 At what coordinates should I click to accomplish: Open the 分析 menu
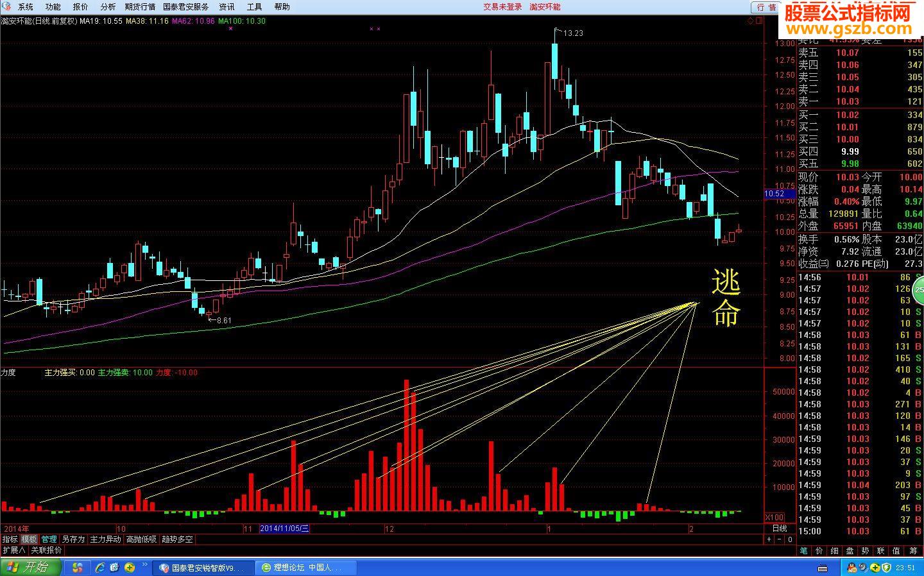tap(108, 6)
